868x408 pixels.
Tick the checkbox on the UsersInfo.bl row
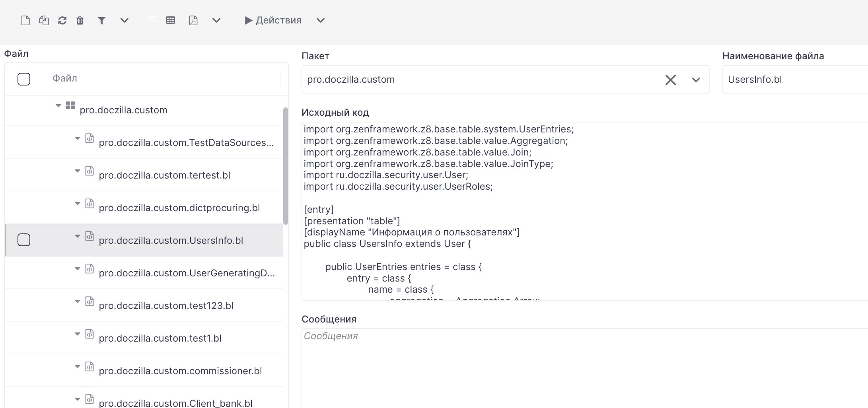(24, 240)
